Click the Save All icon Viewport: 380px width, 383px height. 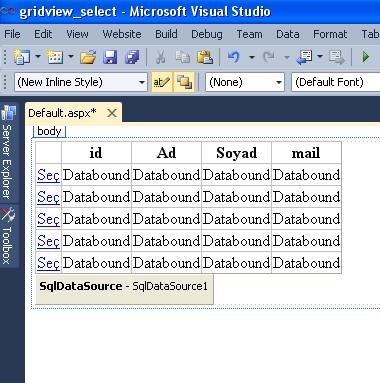(132, 57)
